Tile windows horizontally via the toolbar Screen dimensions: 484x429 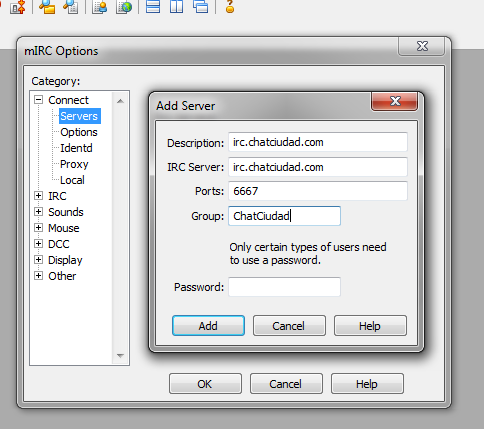153,6
